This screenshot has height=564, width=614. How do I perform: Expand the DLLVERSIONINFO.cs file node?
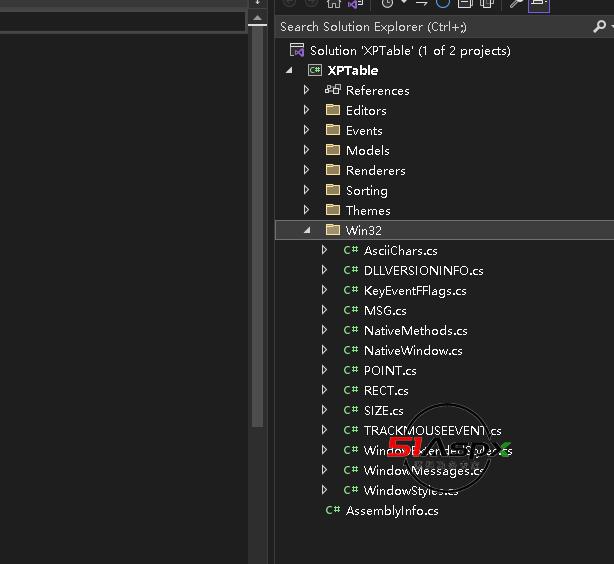[324, 270]
